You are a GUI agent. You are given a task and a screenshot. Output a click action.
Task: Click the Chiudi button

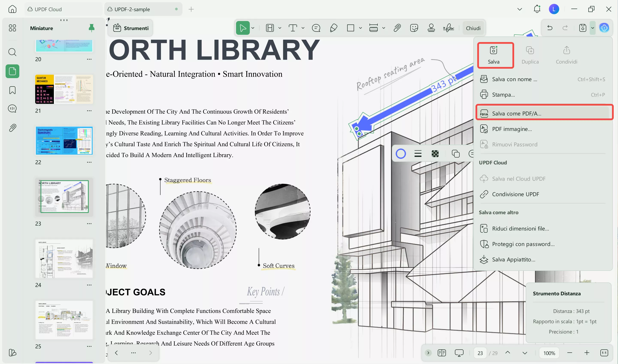point(473,28)
